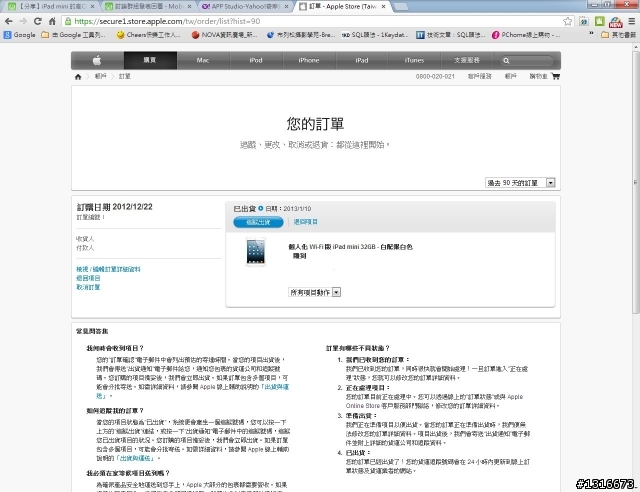This screenshot has width=640, height=492.
Task: Click the green extension icon in toolbar
Action: 600,21
